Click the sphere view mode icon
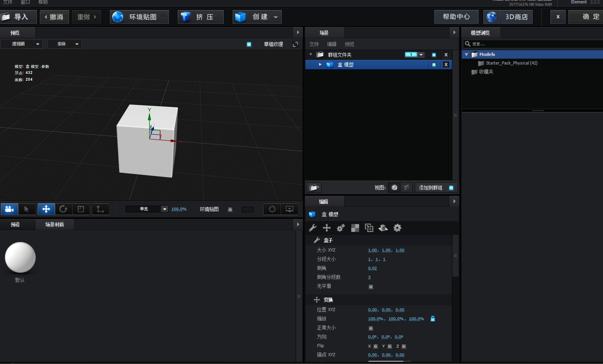The height and width of the screenshot is (364, 603). 394,188
